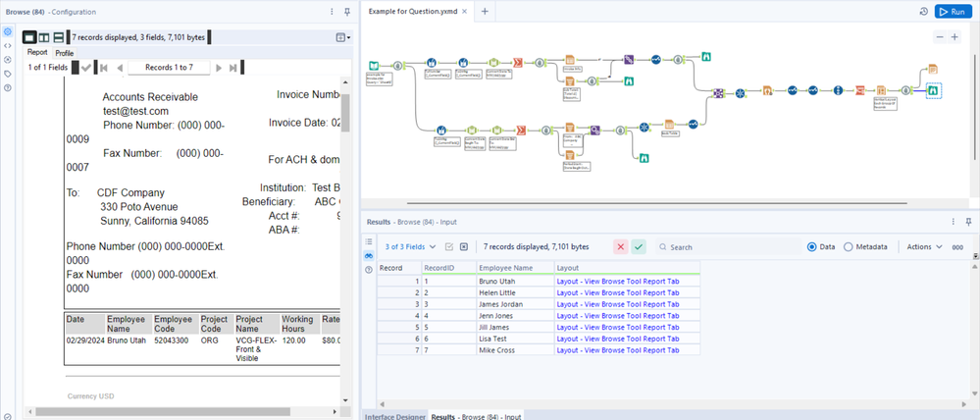The width and height of the screenshot is (980, 420).
Task: Zoom in the canvas with plus button
Action: 954,37
